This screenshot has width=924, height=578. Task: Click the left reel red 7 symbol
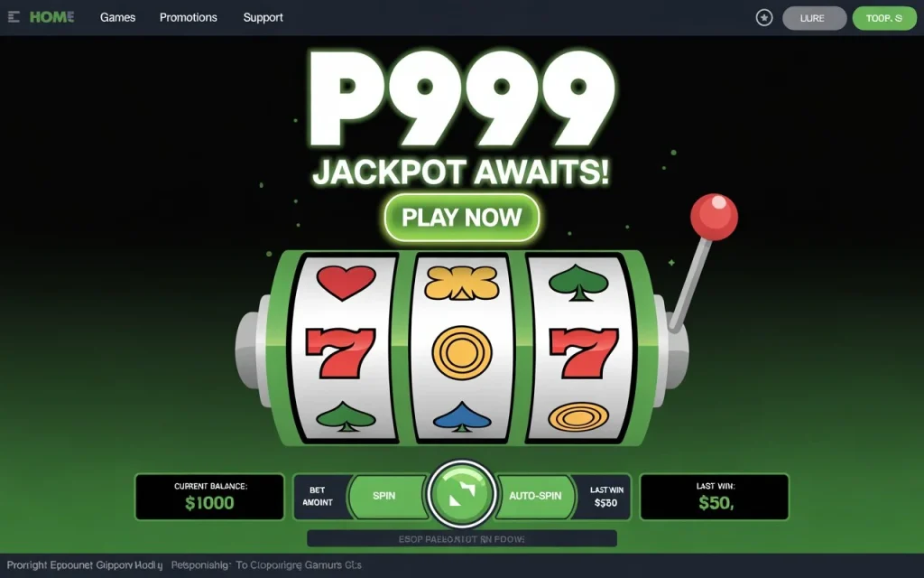click(340, 353)
